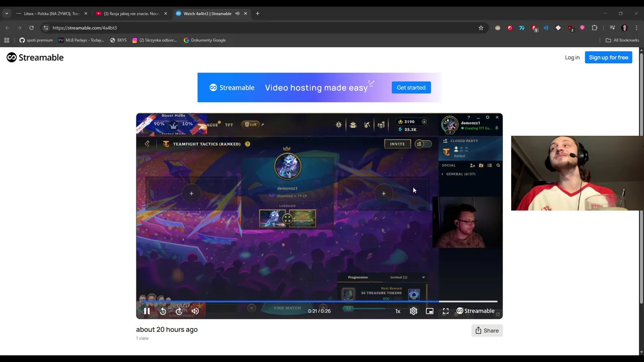Image resolution: width=644 pixels, height=362 pixels.
Task: Mute the video player volume
Action: pyautogui.click(x=195, y=311)
